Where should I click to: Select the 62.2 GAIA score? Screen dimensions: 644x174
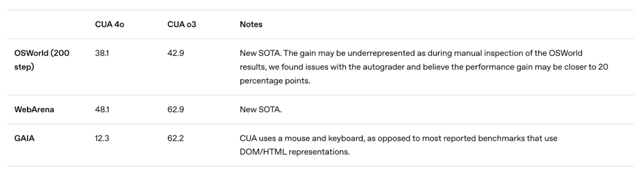175,138
